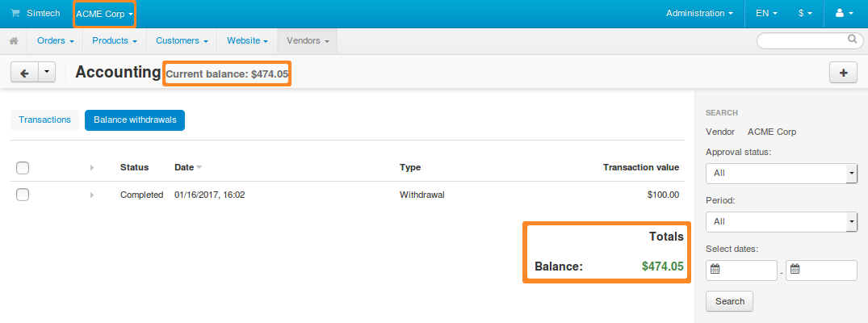The image size is (868, 323).
Task: Open the end date calendar icon
Action: (x=795, y=270)
